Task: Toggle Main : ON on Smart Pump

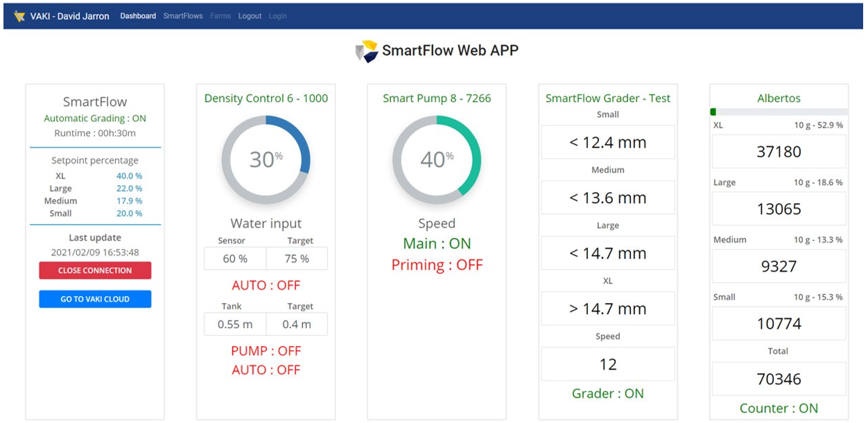Action: pos(437,243)
